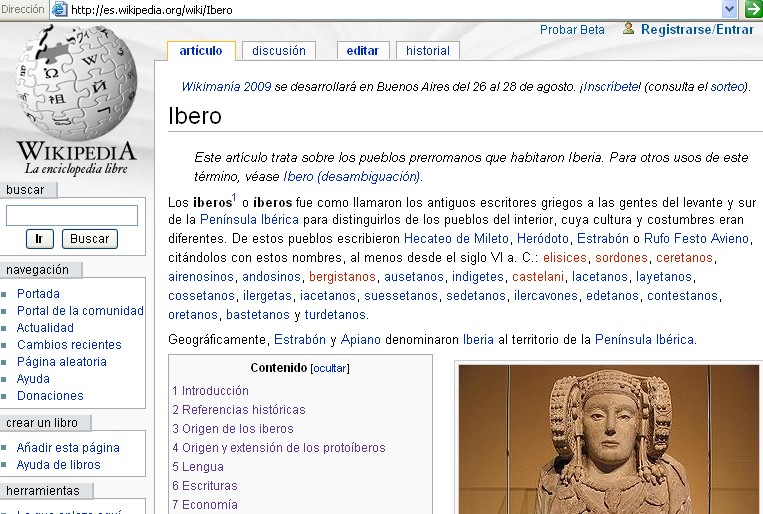Viewport: 763px width, 514px height.
Task: Open the historial tab
Action: (x=428, y=51)
